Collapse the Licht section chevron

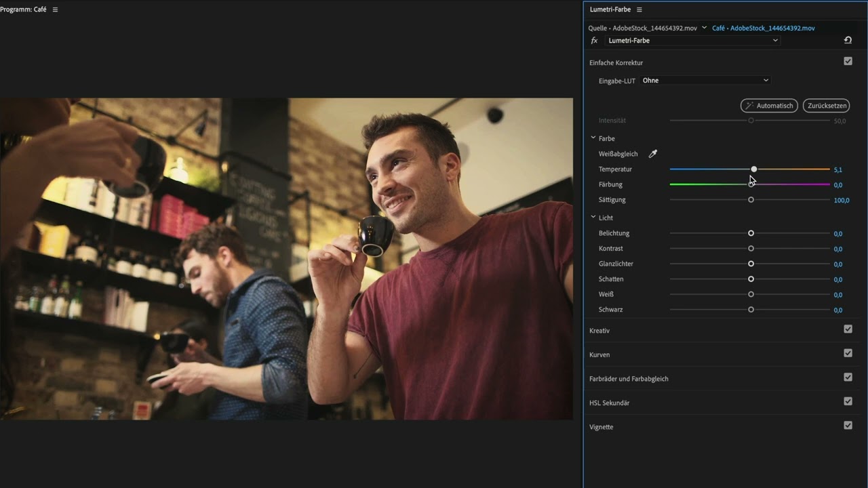coord(593,218)
